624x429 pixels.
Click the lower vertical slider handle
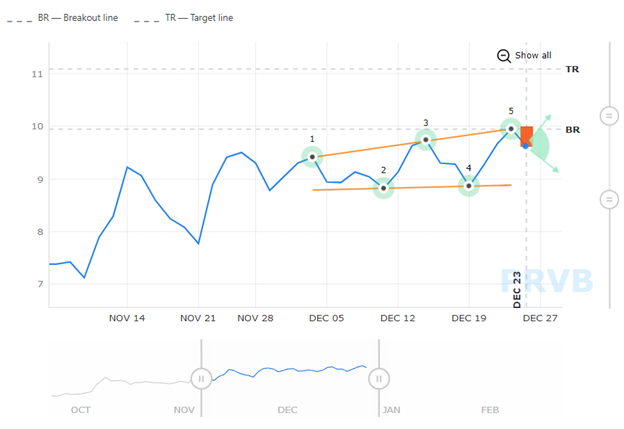608,200
